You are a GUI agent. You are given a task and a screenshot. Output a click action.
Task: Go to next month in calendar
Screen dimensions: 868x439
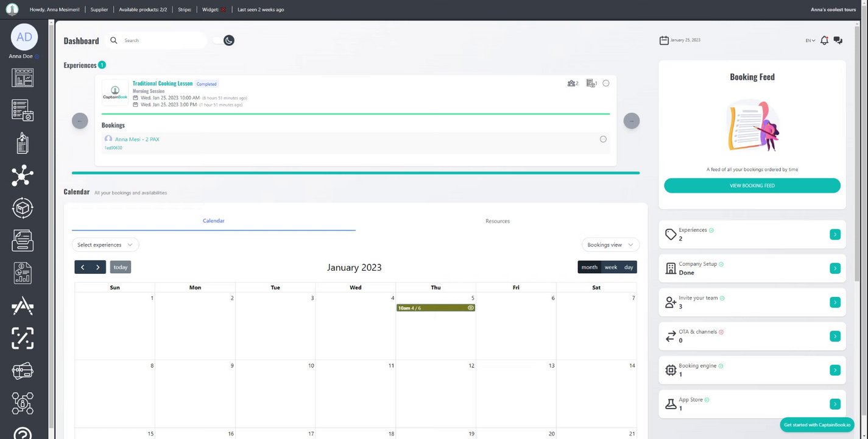tap(98, 267)
